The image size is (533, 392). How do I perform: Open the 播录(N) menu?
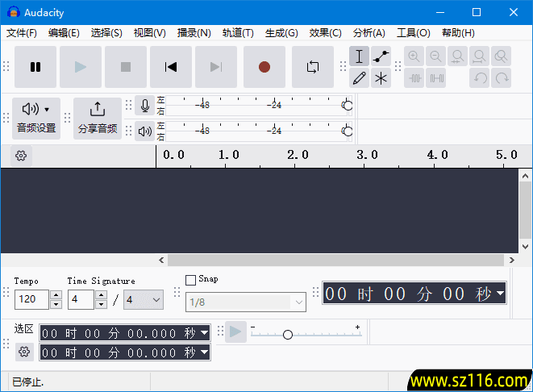194,33
